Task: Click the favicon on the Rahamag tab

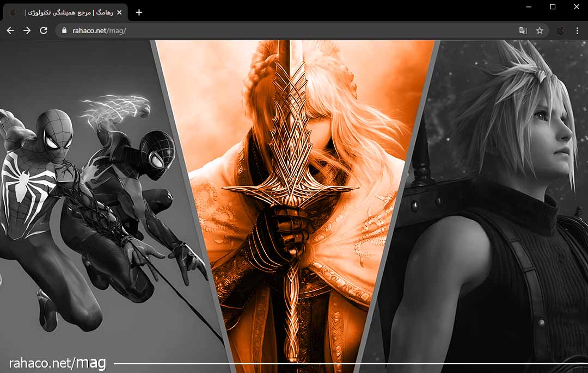Action: pos(14,12)
